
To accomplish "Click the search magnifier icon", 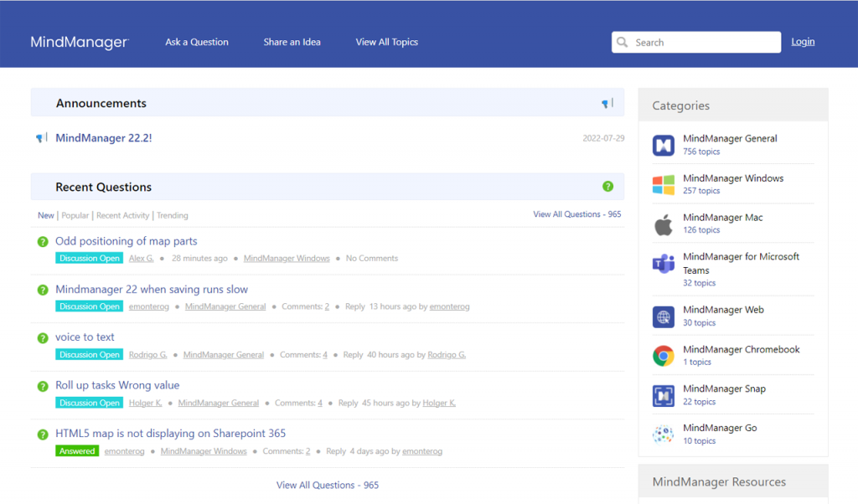I will tap(623, 42).
